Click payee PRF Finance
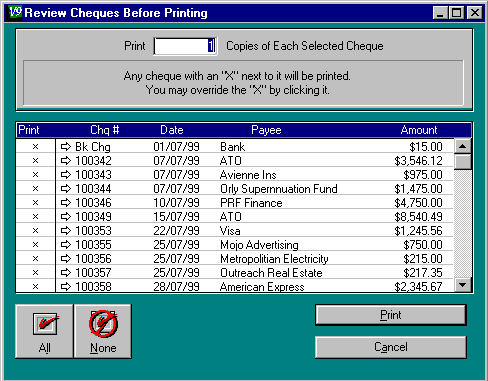 tap(251, 203)
